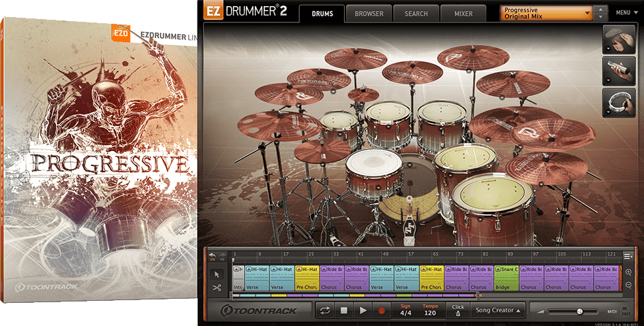Image resolution: width=644 pixels, height=326 pixels.
Task: Click the bar 121 marker on ruler
Action: (611, 255)
